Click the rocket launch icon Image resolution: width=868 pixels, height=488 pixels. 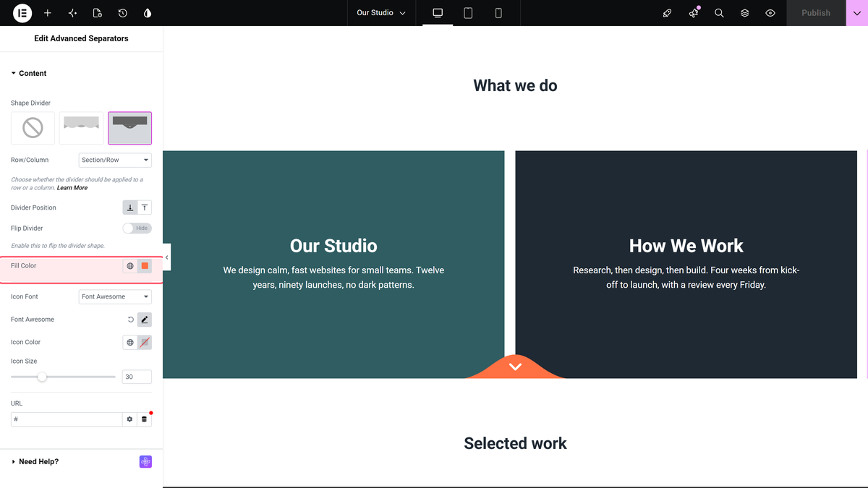tap(668, 13)
